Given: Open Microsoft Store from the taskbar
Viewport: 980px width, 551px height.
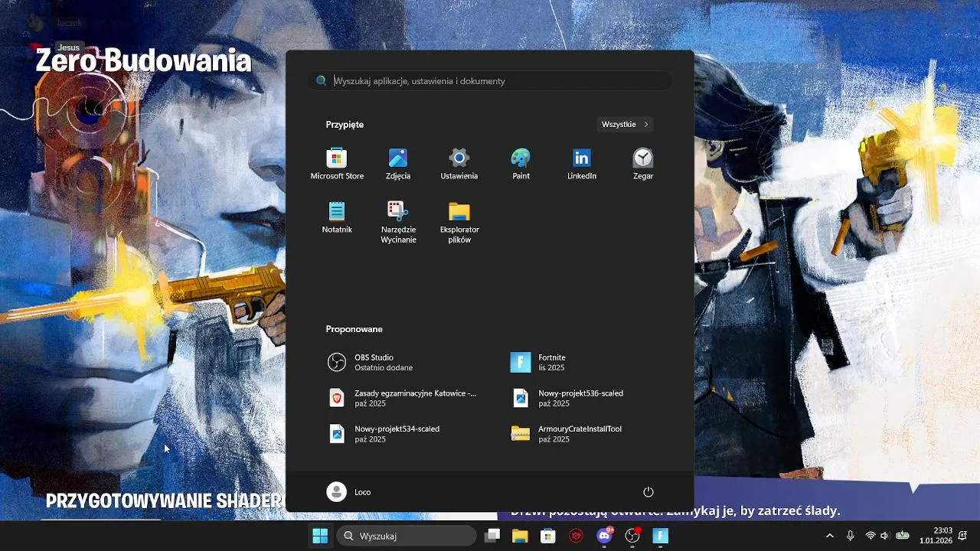Looking at the screenshot, I should pyautogui.click(x=548, y=536).
